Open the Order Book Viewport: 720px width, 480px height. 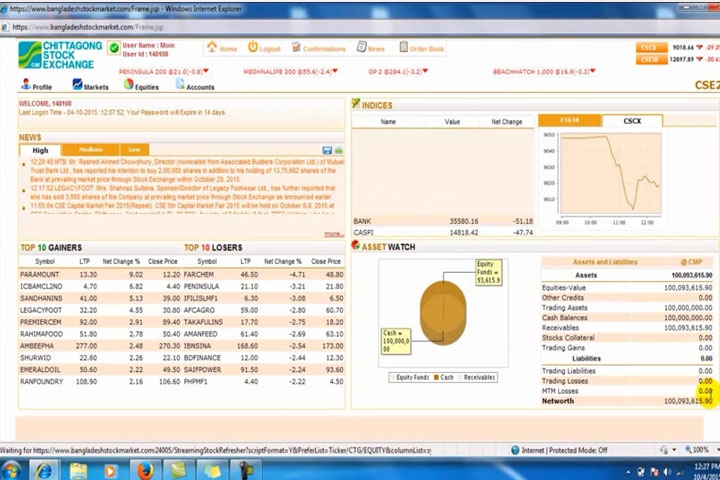point(420,48)
